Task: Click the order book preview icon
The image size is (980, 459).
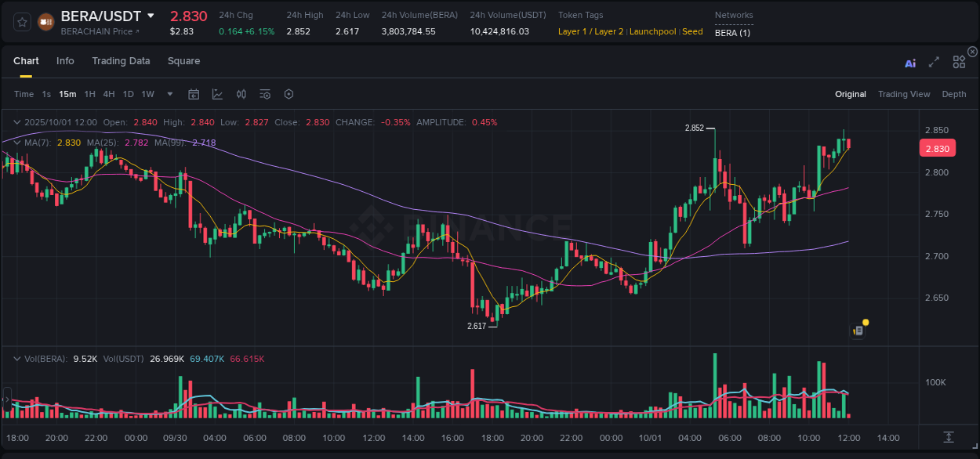Action: [x=857, y=330]
